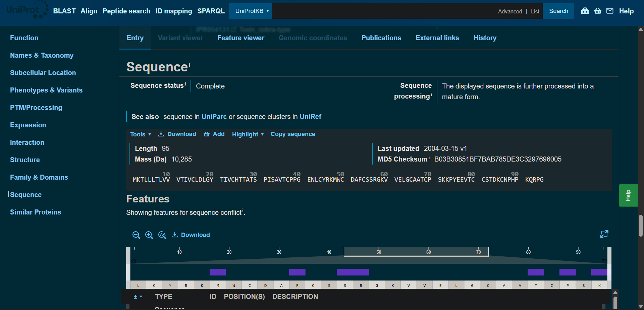The height and width of the screenshot is (310, 644).
Task: Expand the Tools dropdown
Action: tap(140, 134)
